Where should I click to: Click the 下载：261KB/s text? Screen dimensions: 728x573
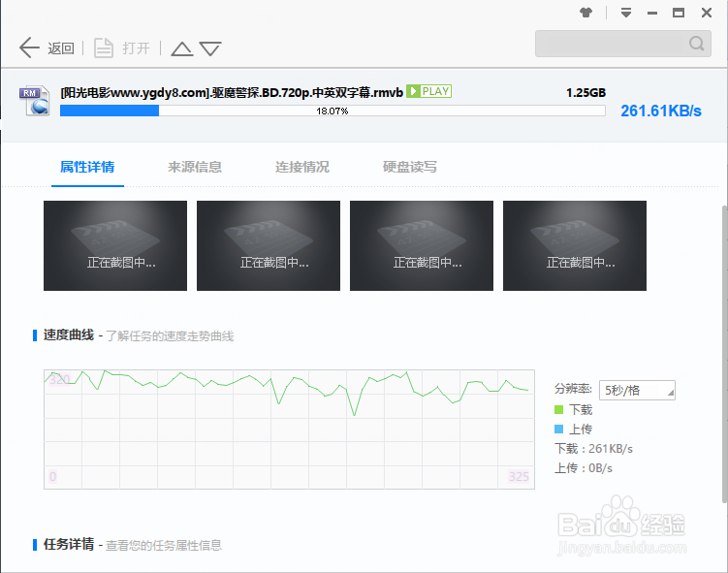[594, 449]
